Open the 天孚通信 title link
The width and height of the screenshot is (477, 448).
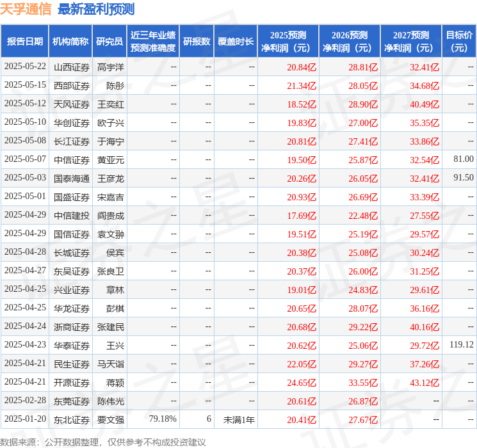[x=26, y=9]
